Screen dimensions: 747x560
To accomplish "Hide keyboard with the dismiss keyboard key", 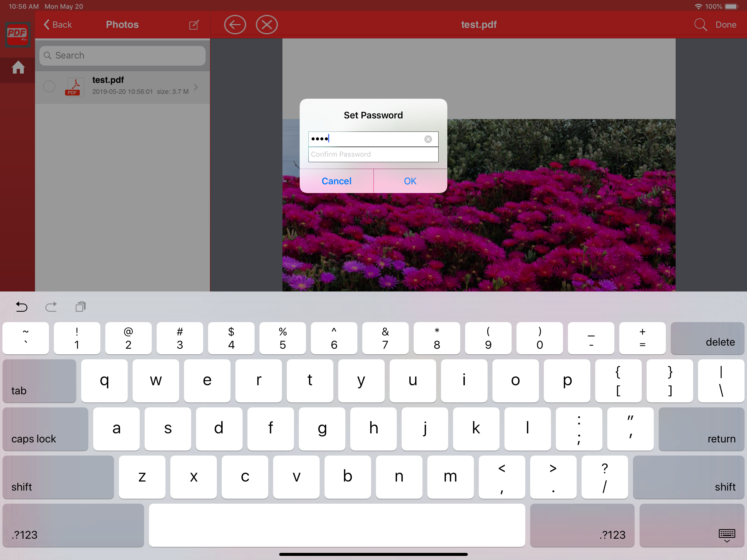I will [x=691, y=525].
